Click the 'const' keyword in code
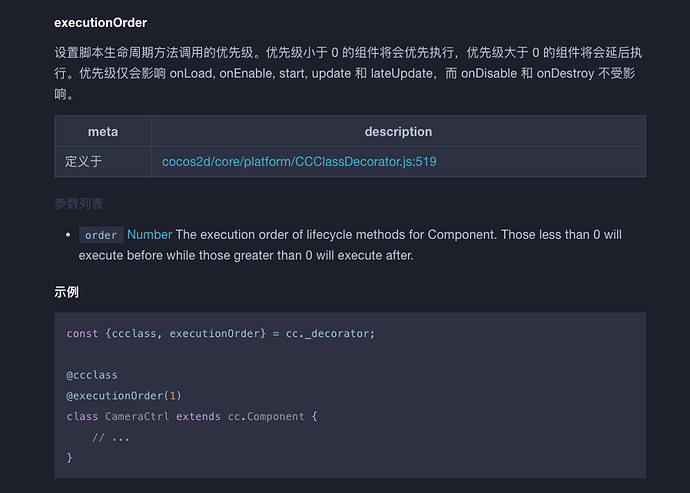This screenshot has height=493, width=690. 82,333
